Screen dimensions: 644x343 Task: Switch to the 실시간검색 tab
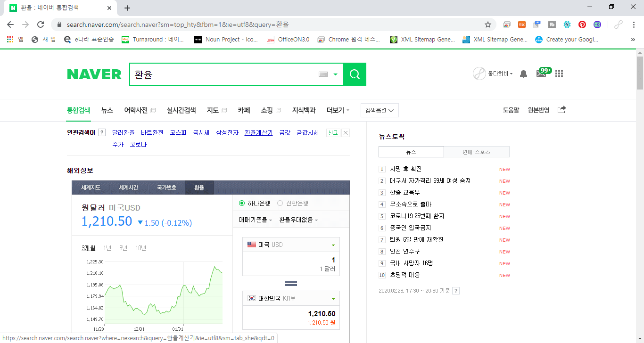(181, 110)
